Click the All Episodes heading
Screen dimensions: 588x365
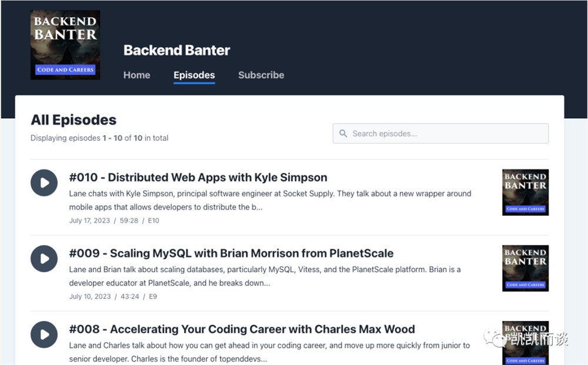(x=73, y=120)
